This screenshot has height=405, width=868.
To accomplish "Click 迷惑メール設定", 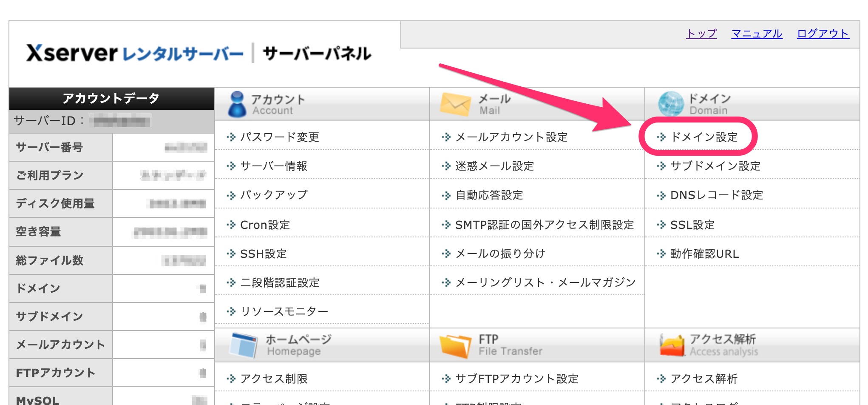I will click(494, 166).
